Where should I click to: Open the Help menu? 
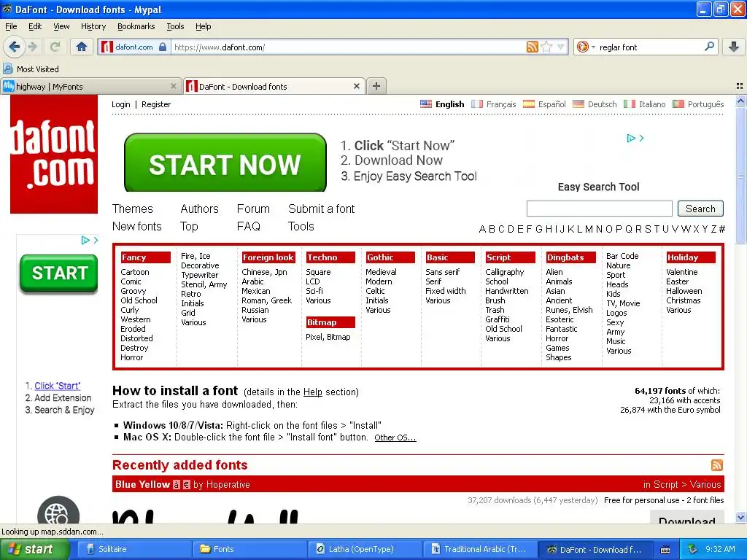203,26
